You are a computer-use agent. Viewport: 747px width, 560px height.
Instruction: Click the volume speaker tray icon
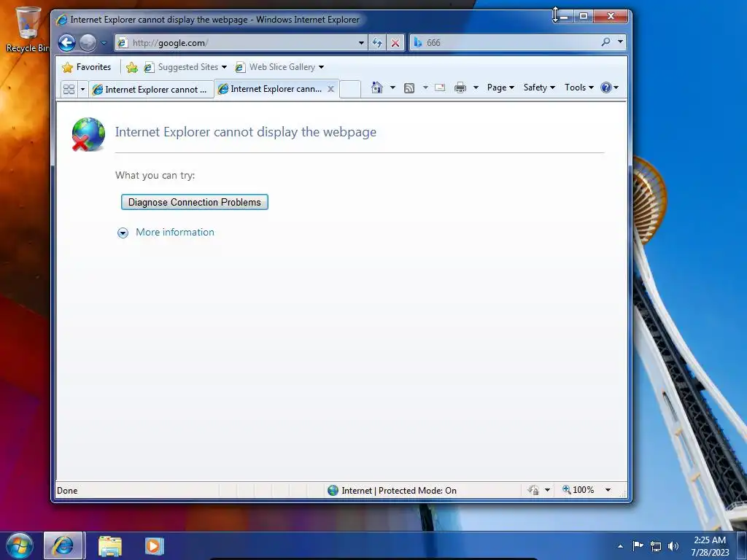coord(673,546)
